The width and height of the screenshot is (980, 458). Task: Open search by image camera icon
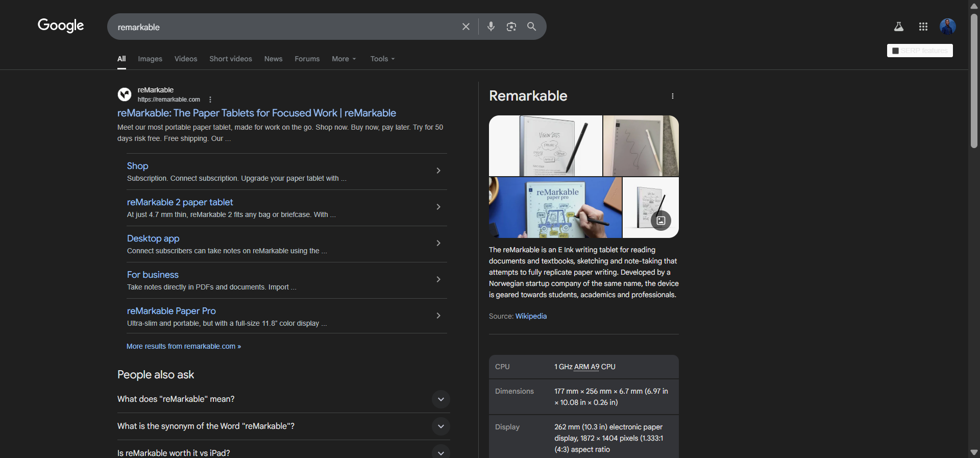511,27
